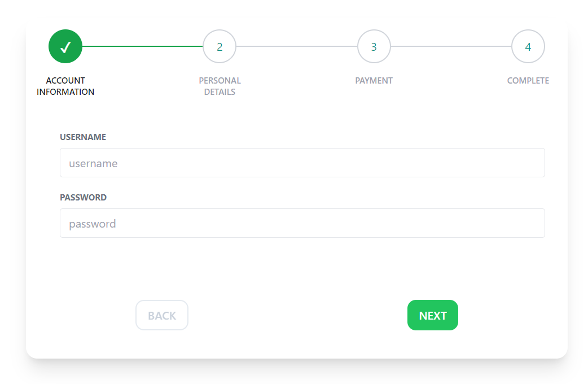588x384 pixels.
Task: Jump to step 3 circle
Action: pos(374,46)
